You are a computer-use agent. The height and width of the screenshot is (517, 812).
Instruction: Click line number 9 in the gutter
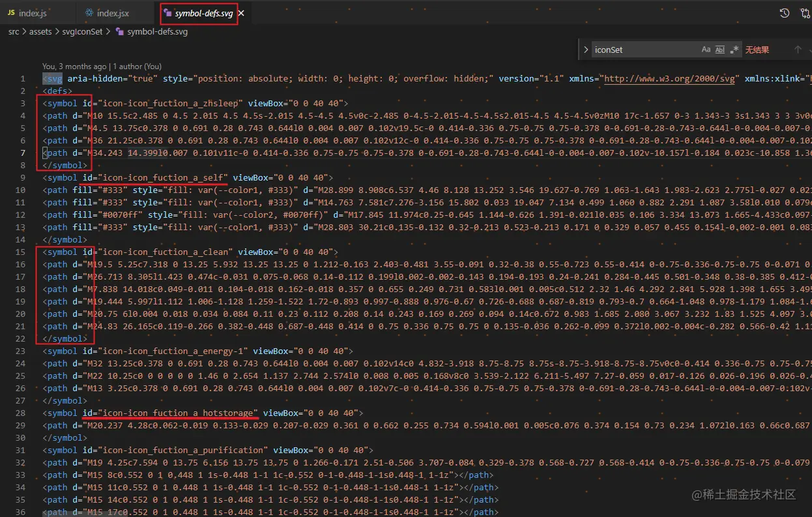click(x=22, y=177)
